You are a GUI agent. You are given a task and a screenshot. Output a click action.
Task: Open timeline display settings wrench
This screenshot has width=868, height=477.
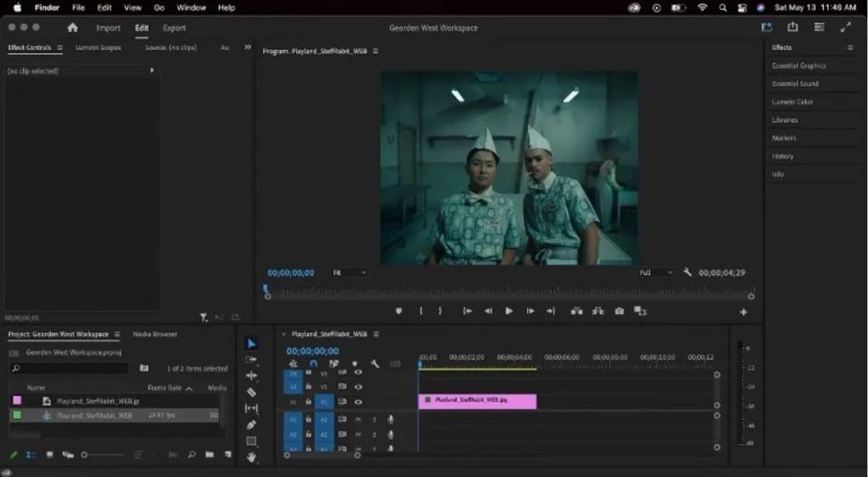point(375,364)
